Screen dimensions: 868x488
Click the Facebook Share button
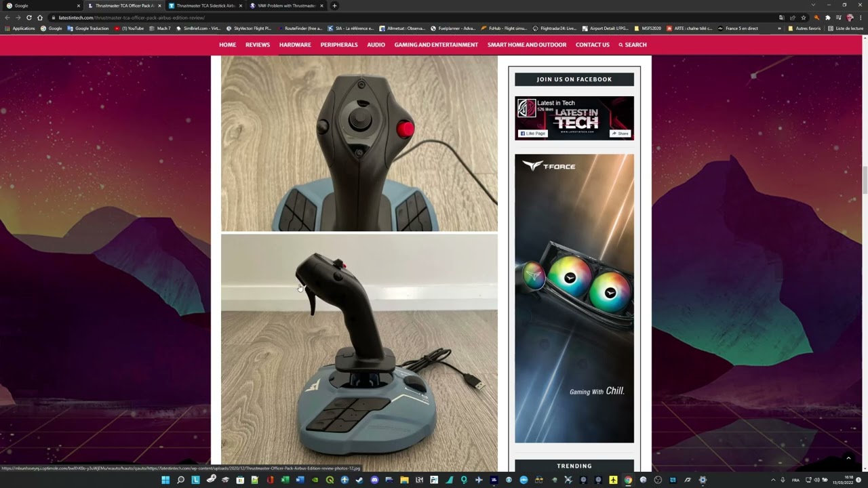click(620, 134)
